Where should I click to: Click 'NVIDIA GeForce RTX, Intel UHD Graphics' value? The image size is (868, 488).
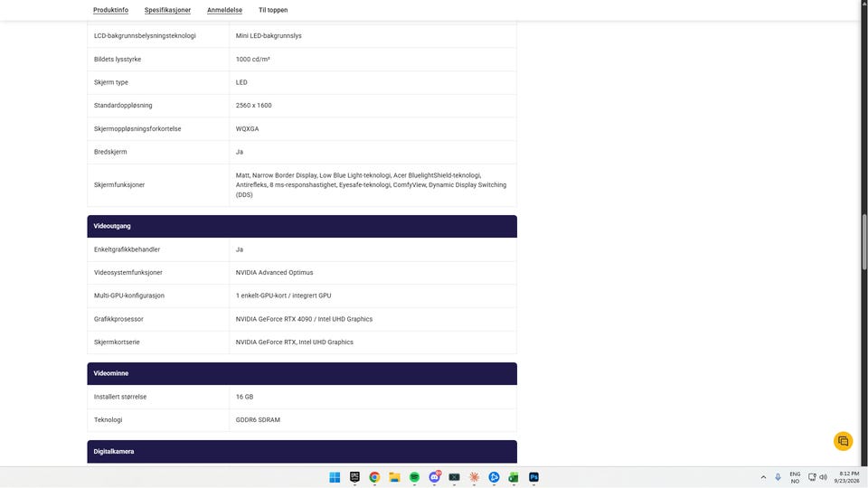pos(295,342)
